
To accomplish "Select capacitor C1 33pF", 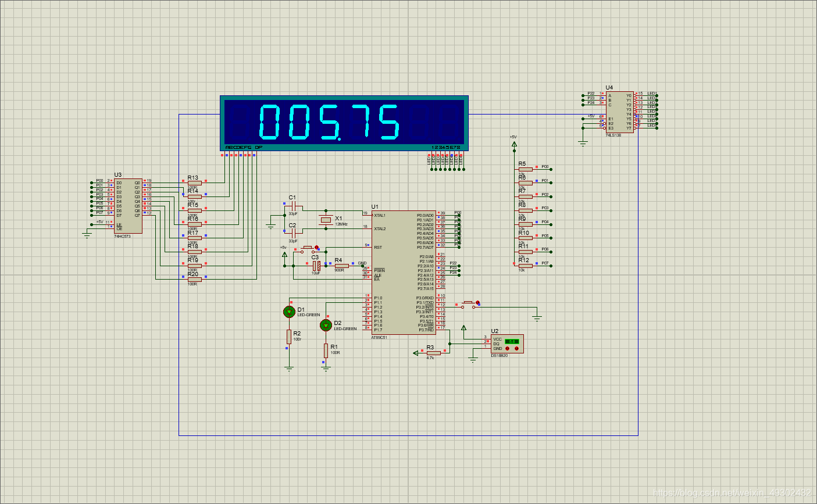I will 293,206.
